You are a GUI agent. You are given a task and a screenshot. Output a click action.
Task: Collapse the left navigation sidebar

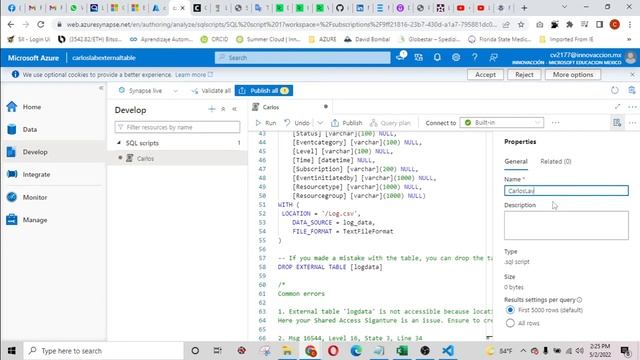pyautogui.click(x=101, y=88)
